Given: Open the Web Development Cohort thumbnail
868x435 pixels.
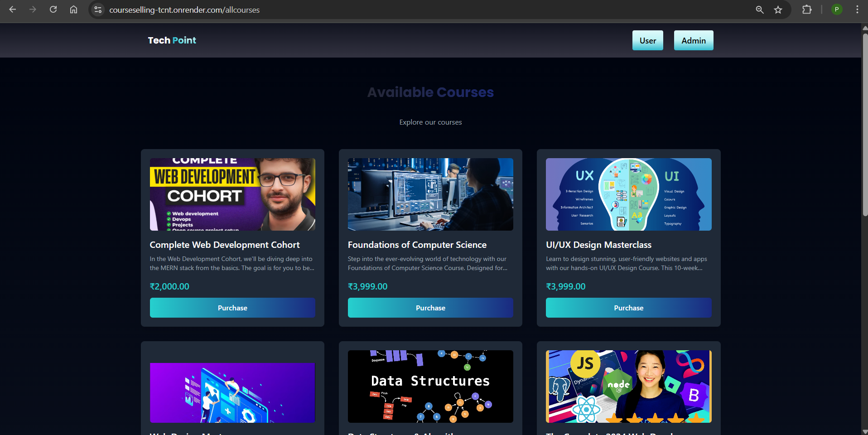Looking at the screenshot, I should pyautogui.click(x=232, y=194).
